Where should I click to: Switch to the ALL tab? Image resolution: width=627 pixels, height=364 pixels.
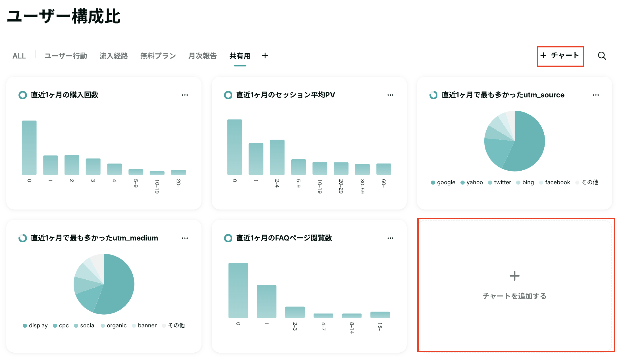[19, 56]
